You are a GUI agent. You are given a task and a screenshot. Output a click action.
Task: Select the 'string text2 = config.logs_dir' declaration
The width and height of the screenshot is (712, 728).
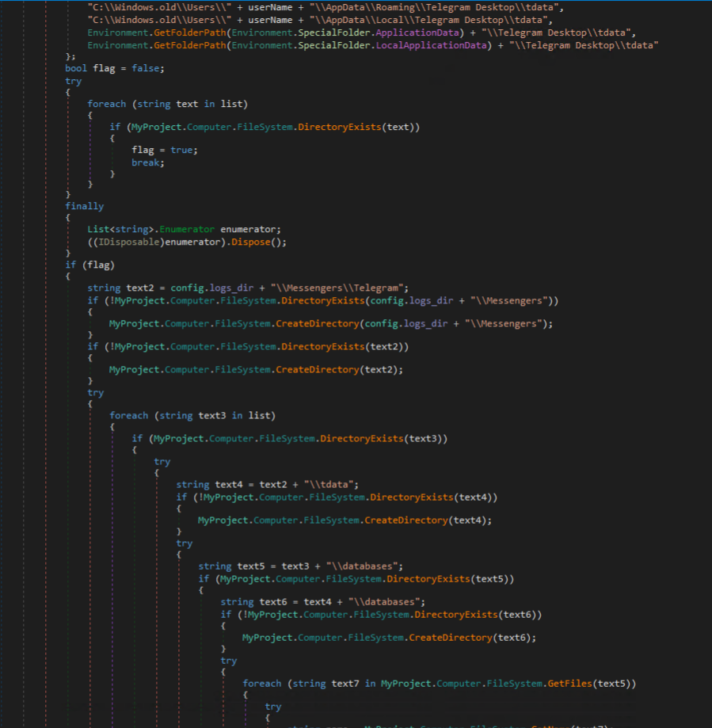[x=170, y=288]
